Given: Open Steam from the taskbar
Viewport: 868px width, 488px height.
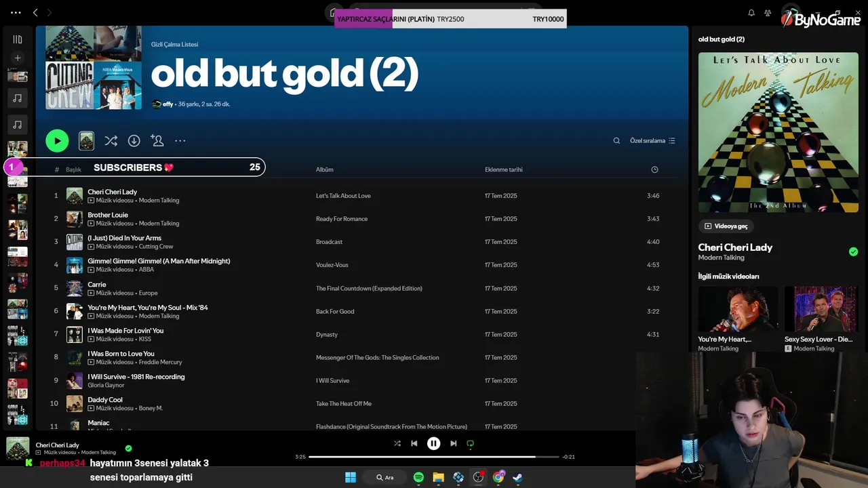Looking at the screenshot, I should tap(517, 477).
